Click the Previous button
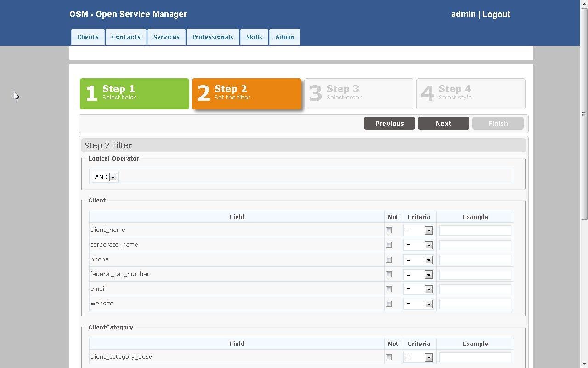The height and width of the screenshot is (368, 588). click(x=389, y=123)
